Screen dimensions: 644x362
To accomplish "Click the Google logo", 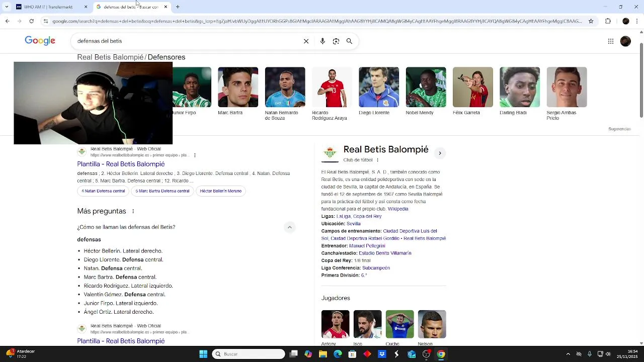I will click(x=40, y=41).
